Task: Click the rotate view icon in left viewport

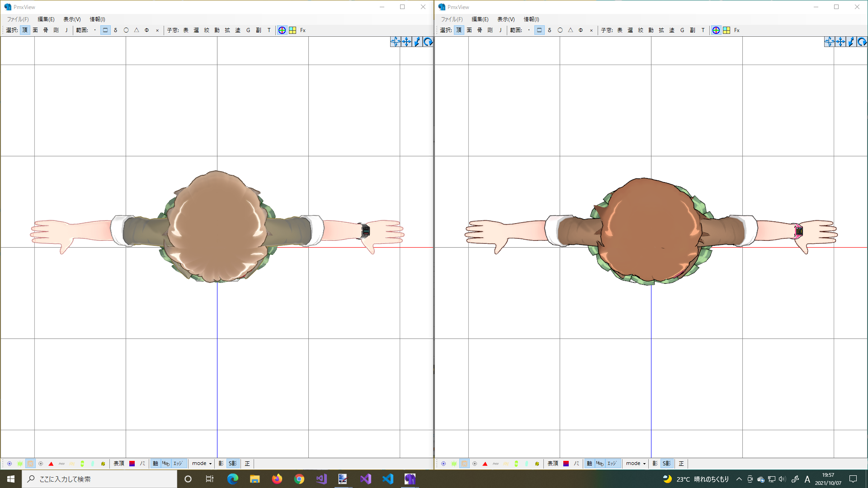Action: coord(428,42)
